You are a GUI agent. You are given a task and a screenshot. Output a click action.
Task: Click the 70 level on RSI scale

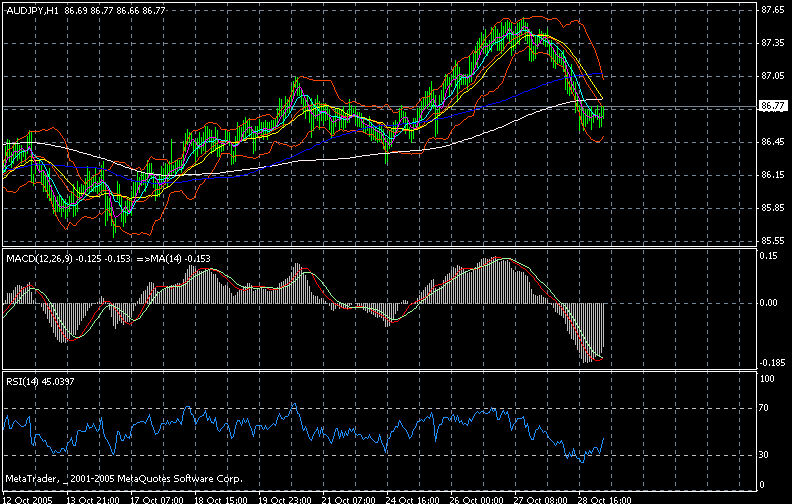(x=765, y=408)
